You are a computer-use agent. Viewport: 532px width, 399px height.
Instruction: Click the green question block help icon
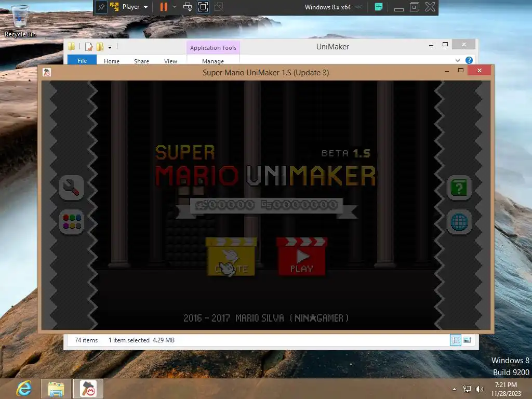459,187
